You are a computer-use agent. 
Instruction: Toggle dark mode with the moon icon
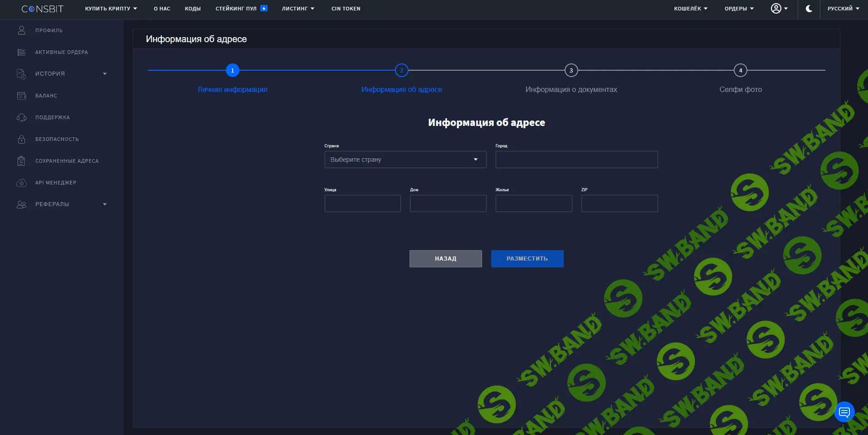808,9
